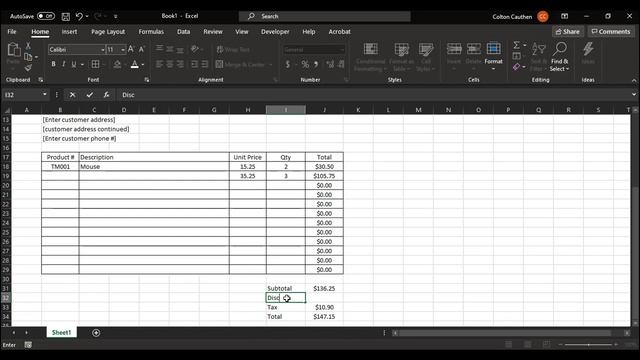Switch to the Developer tab
640x360 pixels.
pos(275,32)
